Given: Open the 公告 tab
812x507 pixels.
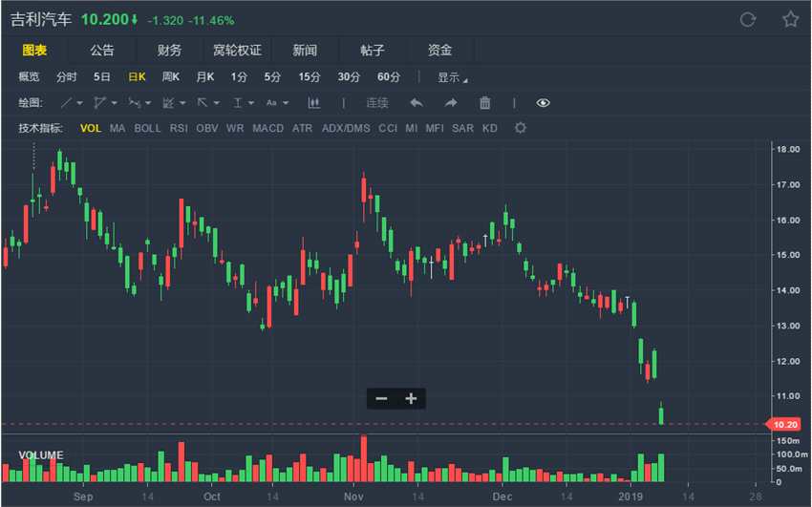Looking at the screenshot, I should pos(102,51).
